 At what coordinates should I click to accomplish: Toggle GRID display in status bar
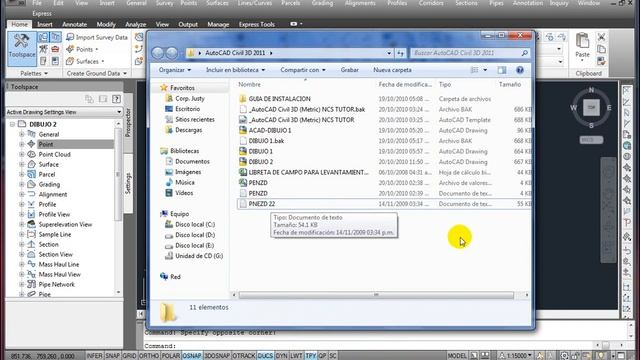129,356
